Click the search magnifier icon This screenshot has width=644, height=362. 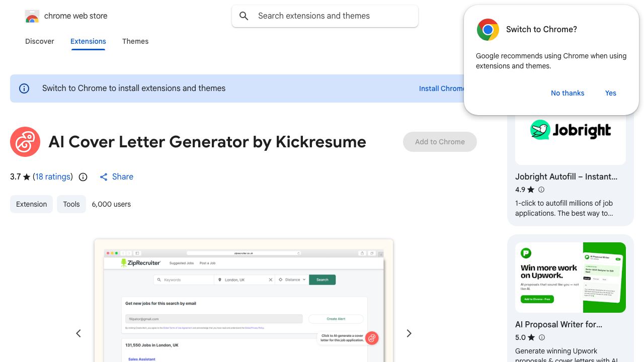244,16
